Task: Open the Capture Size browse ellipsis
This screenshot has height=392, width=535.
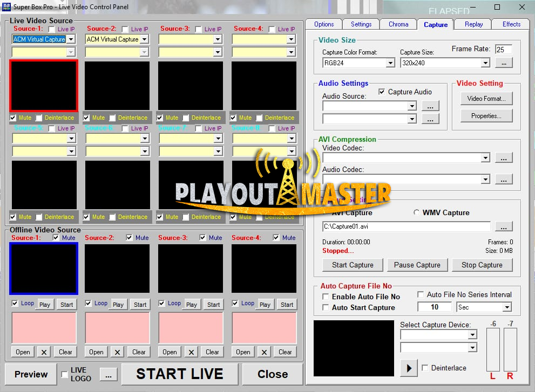Action: [503, 63]
